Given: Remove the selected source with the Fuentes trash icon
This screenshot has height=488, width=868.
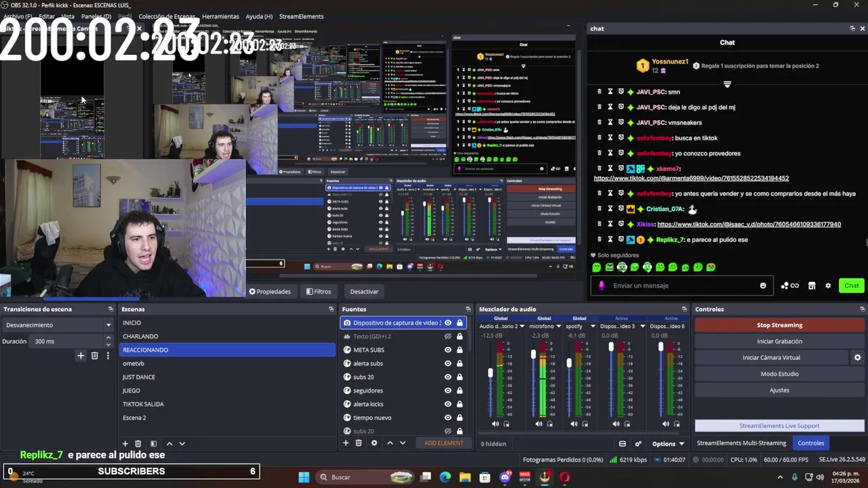Looking at the screenshot, I should (x=359, y=443).
